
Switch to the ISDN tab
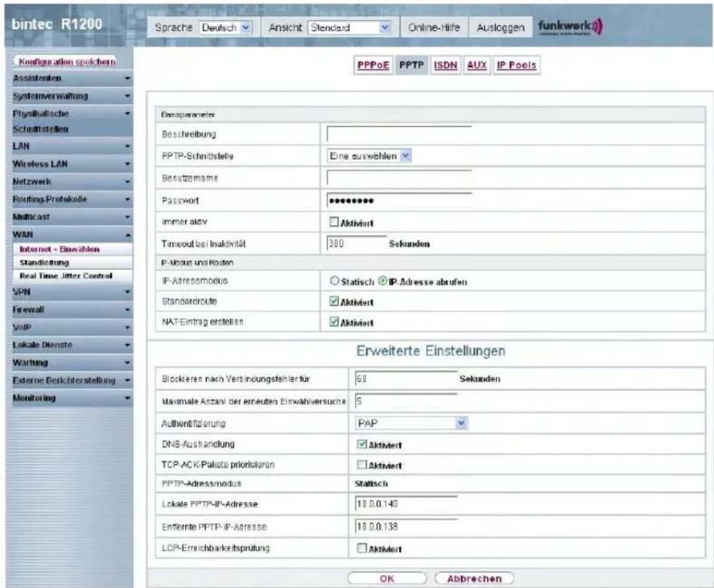(445, 65)
